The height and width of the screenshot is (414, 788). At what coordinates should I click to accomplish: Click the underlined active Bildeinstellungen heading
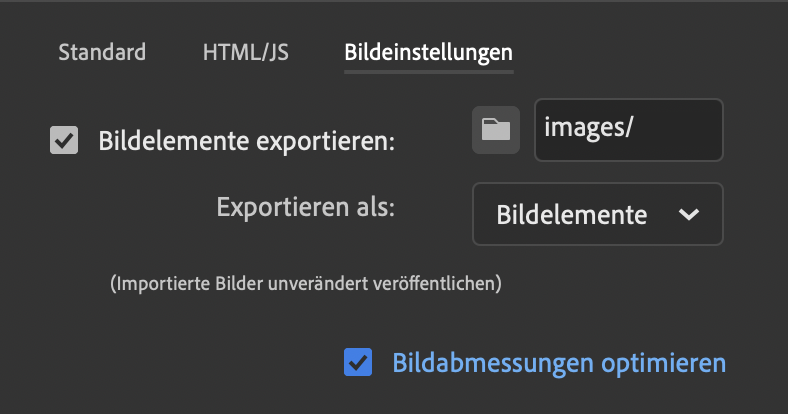click(428, 53)
